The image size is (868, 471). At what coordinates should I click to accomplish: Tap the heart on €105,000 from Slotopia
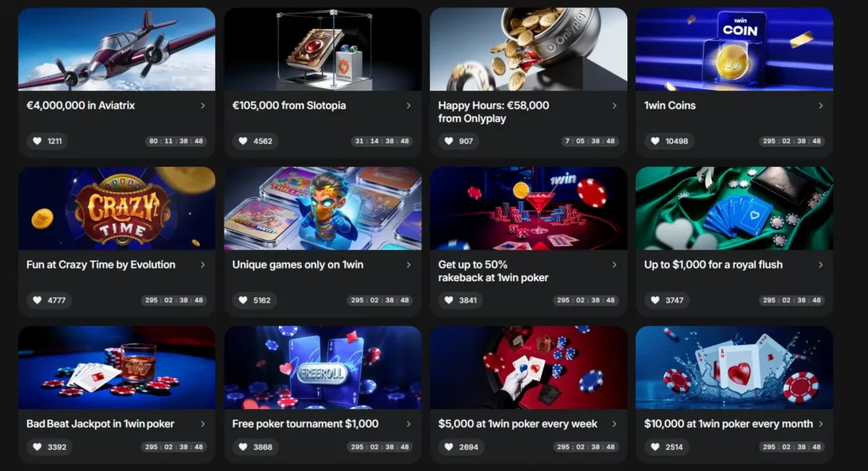coord(243,141)
